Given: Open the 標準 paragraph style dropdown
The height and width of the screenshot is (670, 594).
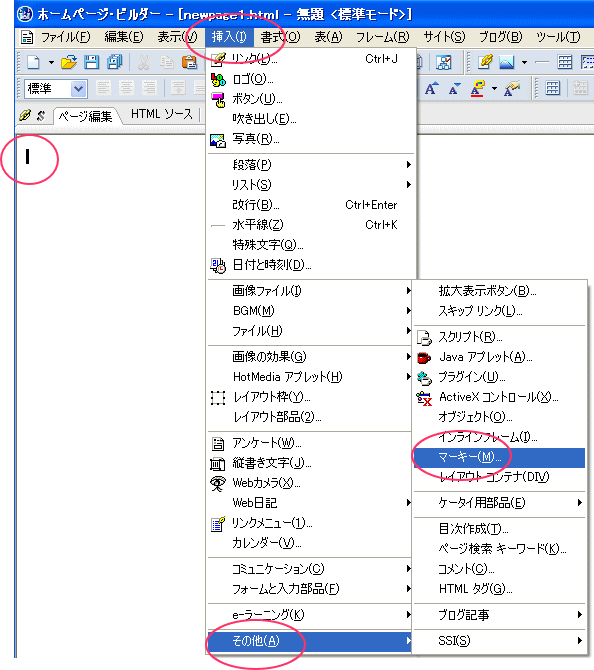Looking at the screenshot, I should tap(78, 89).
